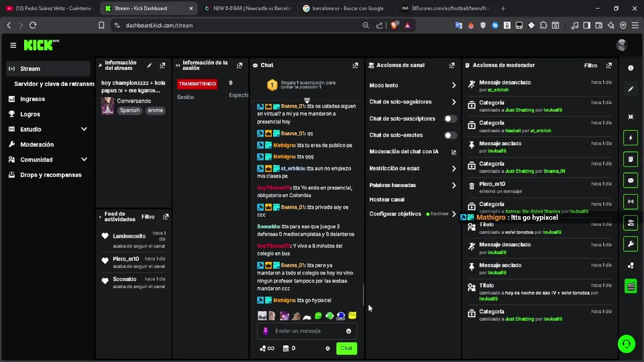Open the emoji picker in message box
Screen dimensions: 644x362
coord(349,331)
